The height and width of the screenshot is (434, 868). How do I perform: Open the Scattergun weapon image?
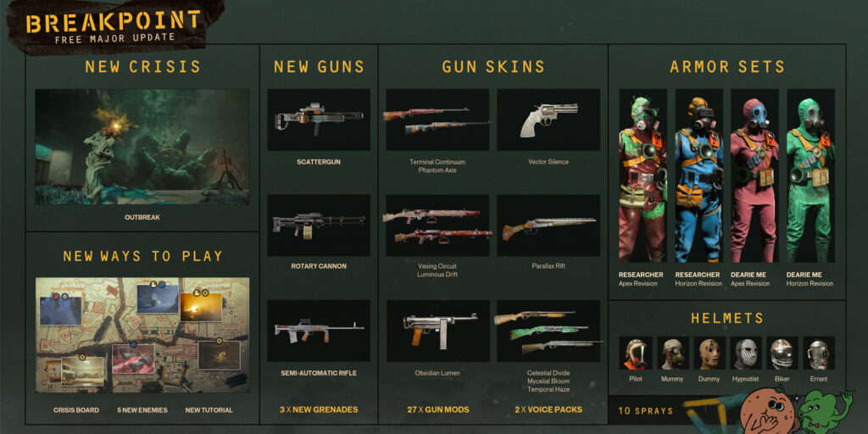pos(319,120)
